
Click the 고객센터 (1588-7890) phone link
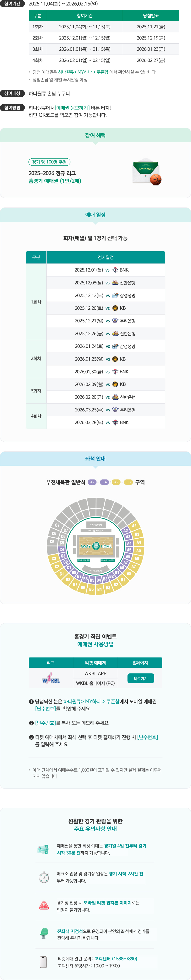pyautogui.click(x=116, y=958)
